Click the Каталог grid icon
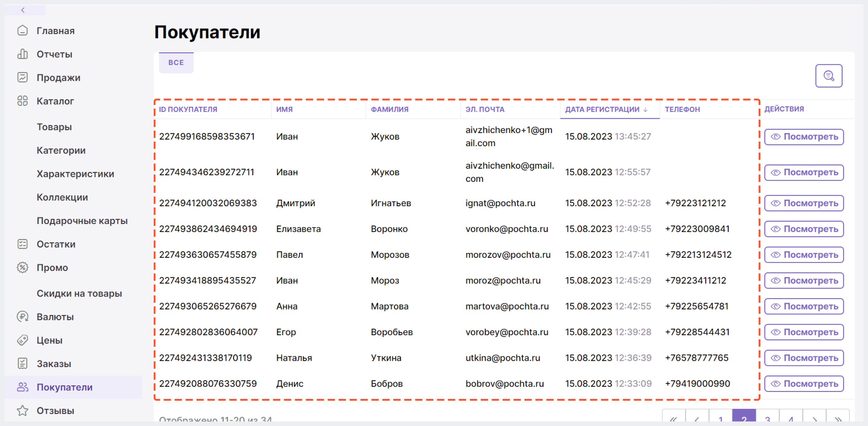This screenshot has height=426, width=868. [x=22, y=101]
